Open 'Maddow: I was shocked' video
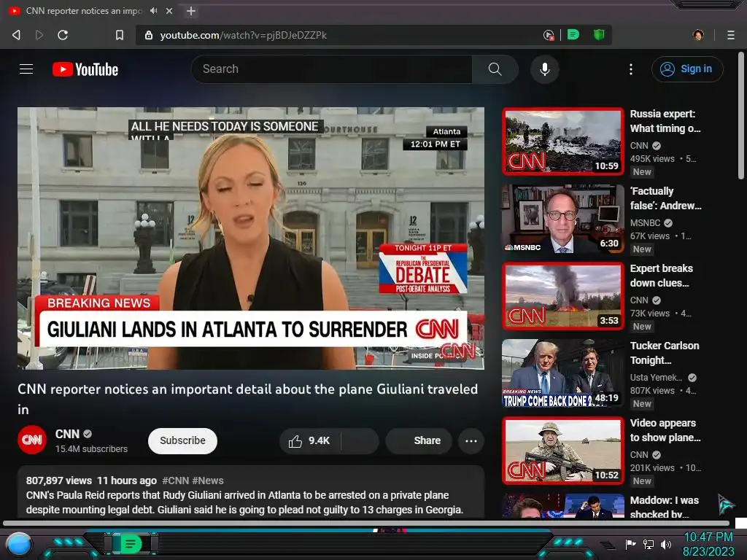The height and width of the screenshot is (560, 747). (563, 506)
